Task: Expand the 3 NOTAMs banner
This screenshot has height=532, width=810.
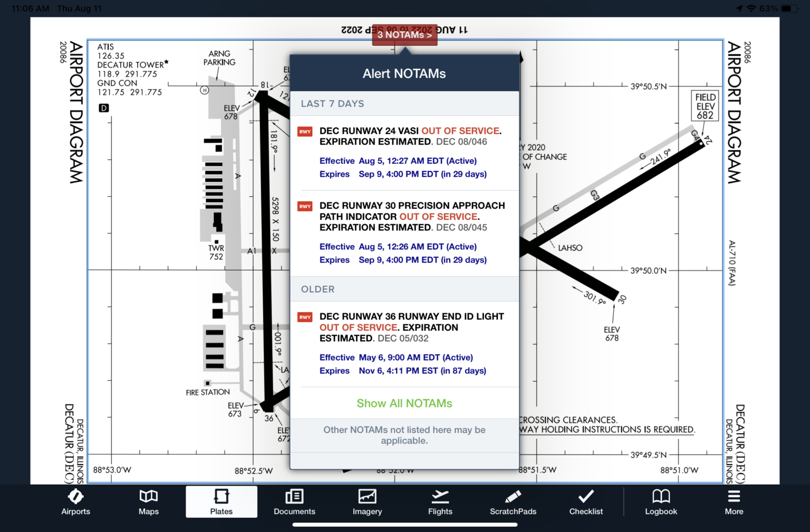Action: pos(404,35)
